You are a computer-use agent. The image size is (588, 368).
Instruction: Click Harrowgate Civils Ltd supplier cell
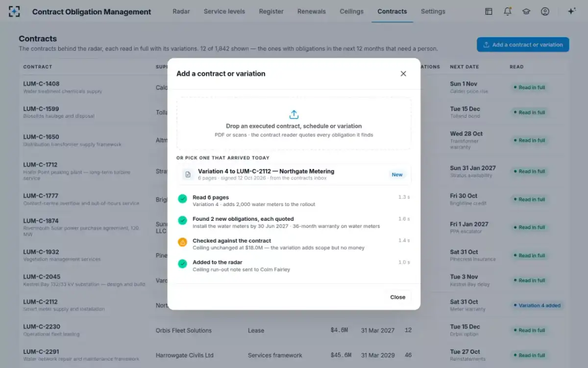click(x=185, y=355)
